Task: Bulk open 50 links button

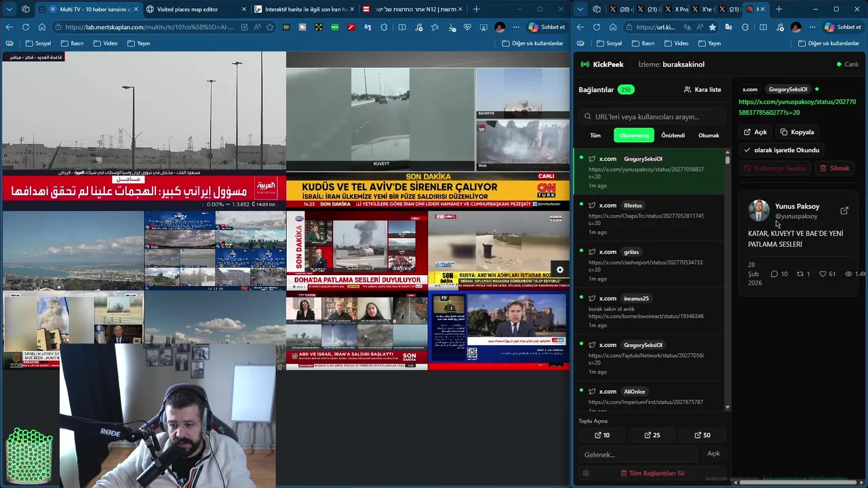Action: [x=703, y=435]
